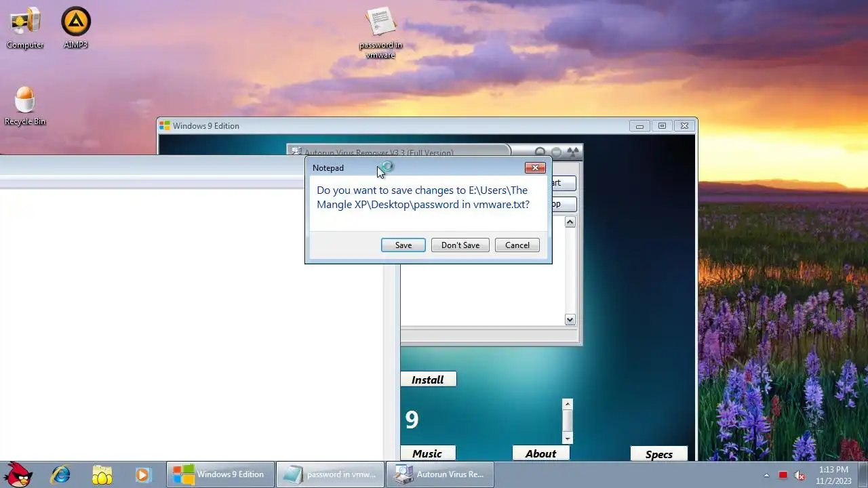Viewport: 868px width, 488px height.
Task: Click the Windows logo in Windows 9 Edition title bar
Action: pos(165,125)
